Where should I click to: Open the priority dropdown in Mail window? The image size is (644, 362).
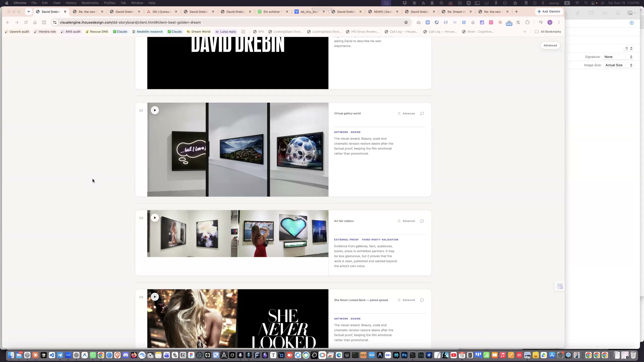[628, 48]
